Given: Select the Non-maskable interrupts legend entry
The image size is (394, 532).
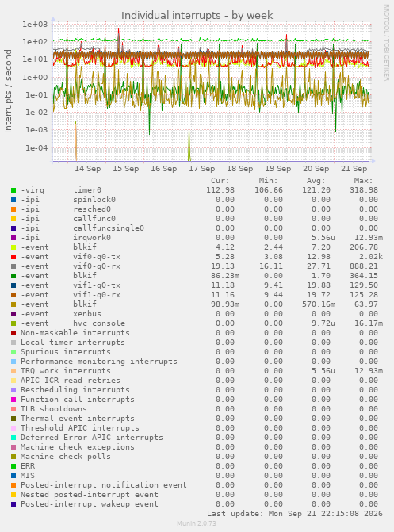Looking at the screenshot, I should tap(75, 333).
